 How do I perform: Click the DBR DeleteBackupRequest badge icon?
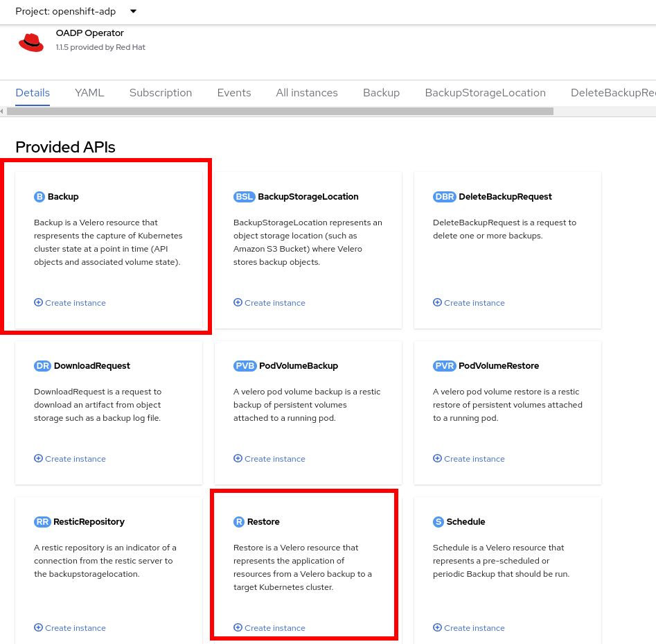click(x=444, y=197)
